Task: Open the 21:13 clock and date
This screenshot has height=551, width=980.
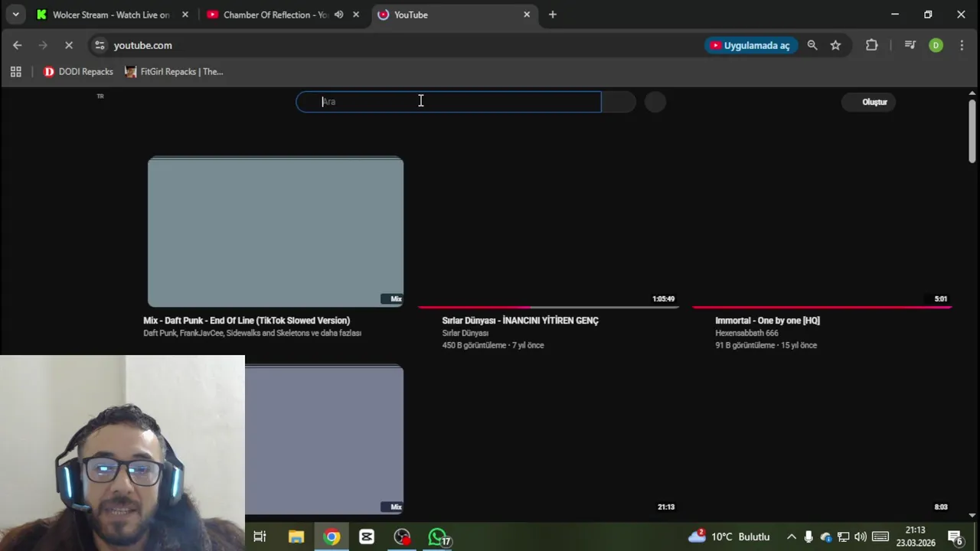Action: (x=916, y=536)
